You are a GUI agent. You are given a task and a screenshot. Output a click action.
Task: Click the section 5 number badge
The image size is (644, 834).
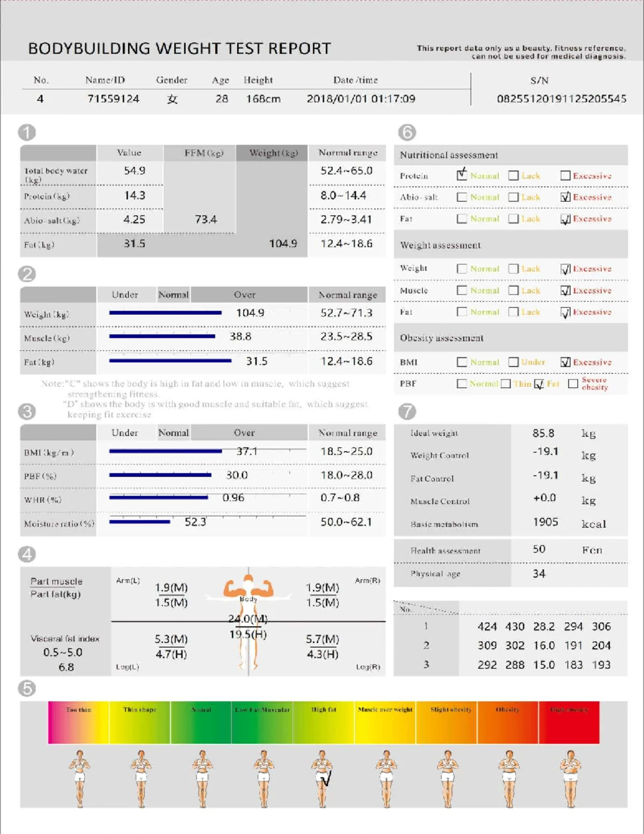point(27,688)
